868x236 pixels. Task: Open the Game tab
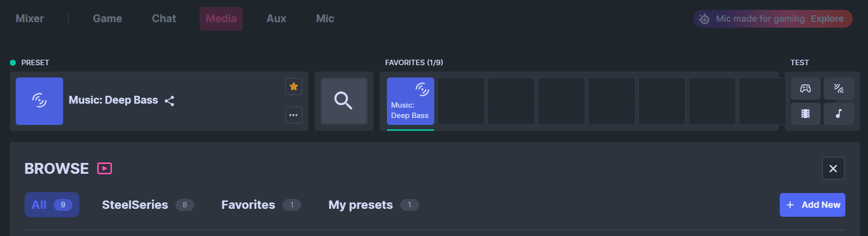click(x=107, y=19)
